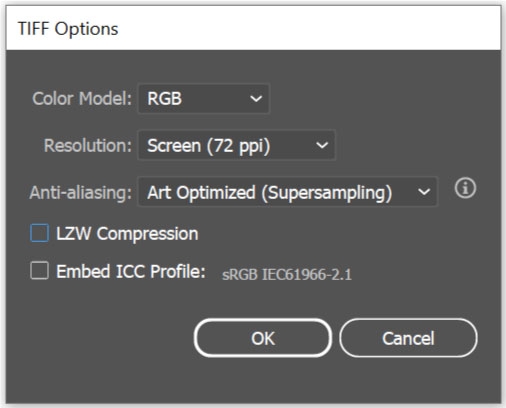Click the 72 ppi text in Resolution
This screenshot has height=408, width=506.
tap(238, 146)
